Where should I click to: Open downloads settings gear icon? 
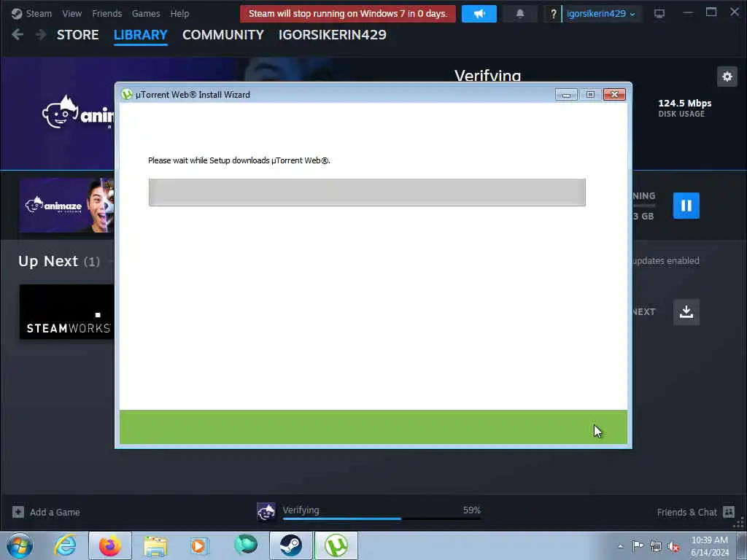(727, 76)
